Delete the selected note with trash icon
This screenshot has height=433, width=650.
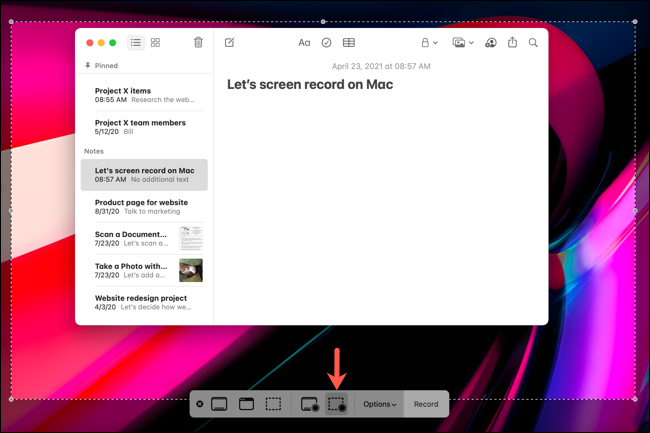(198, 43)
